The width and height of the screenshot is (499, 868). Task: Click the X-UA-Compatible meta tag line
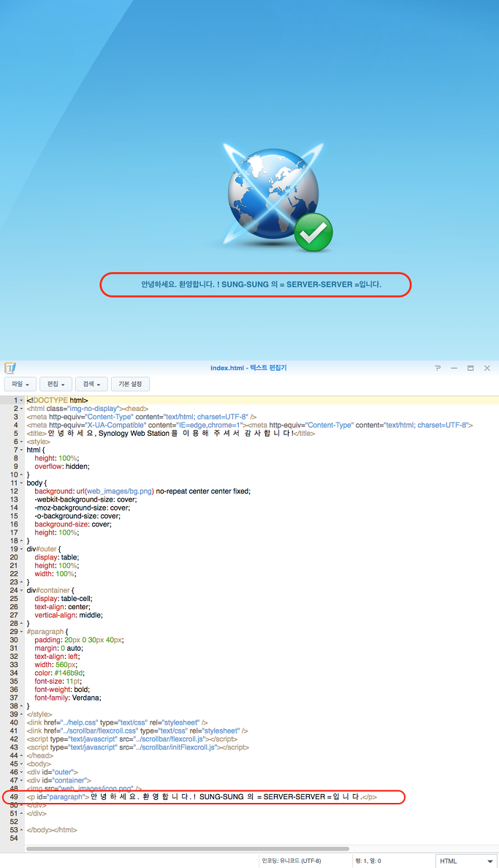(x=250, y=425)
